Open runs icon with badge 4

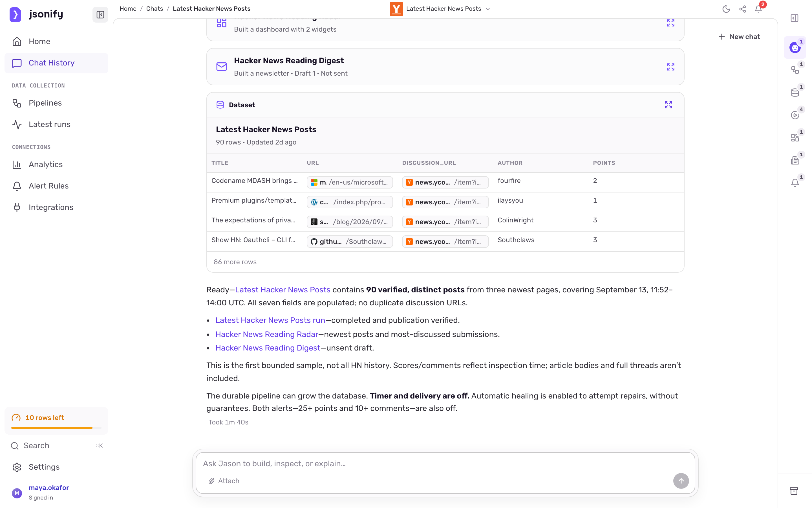795,115
